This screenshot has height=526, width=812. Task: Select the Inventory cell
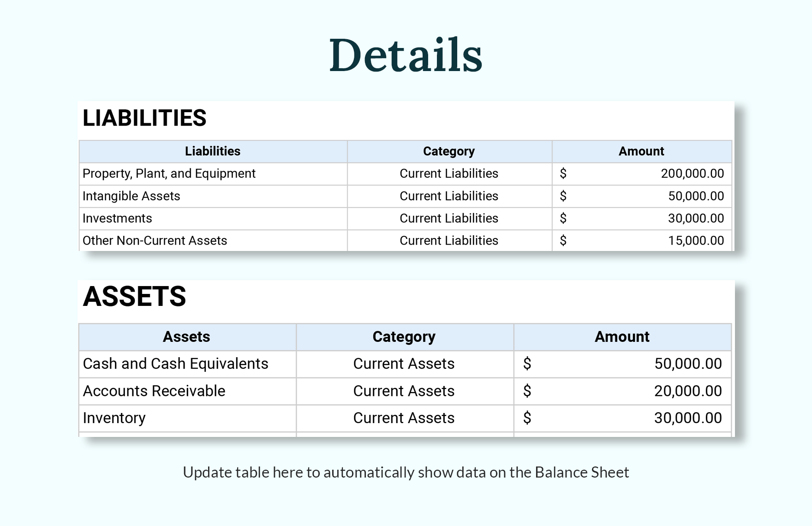pyautogui.click(x=113, y=418)
